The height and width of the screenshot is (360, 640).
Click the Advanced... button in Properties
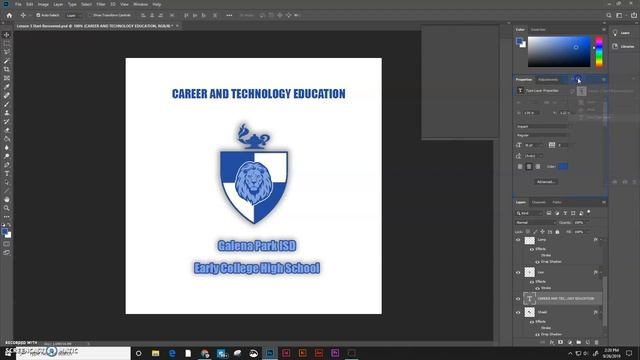click(546, 182)
